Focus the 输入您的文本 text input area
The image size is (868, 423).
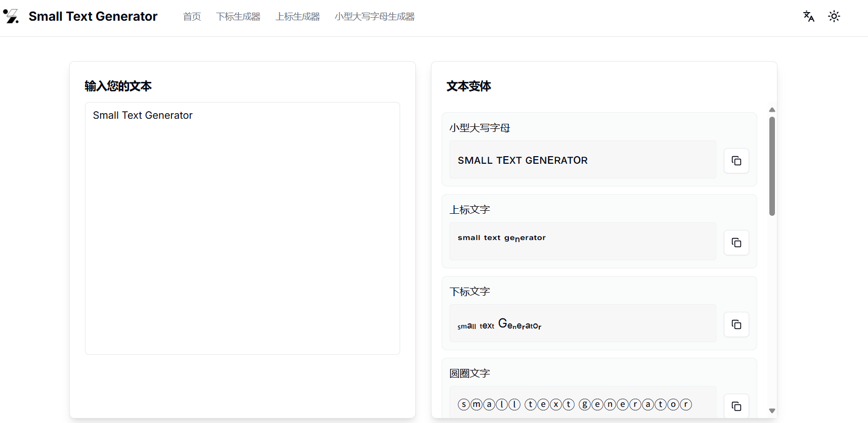point(242,228)
